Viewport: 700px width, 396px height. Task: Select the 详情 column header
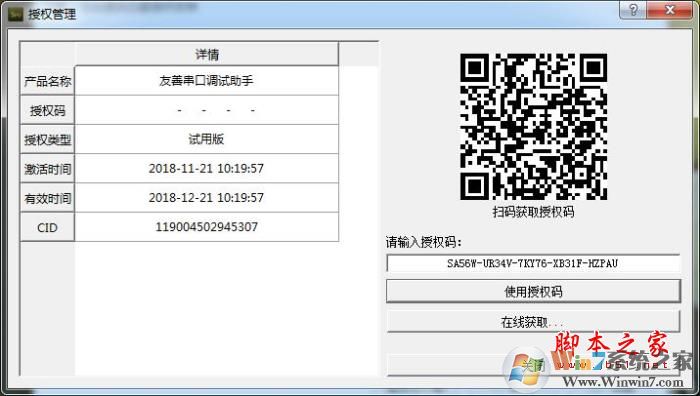pos(207,54)
